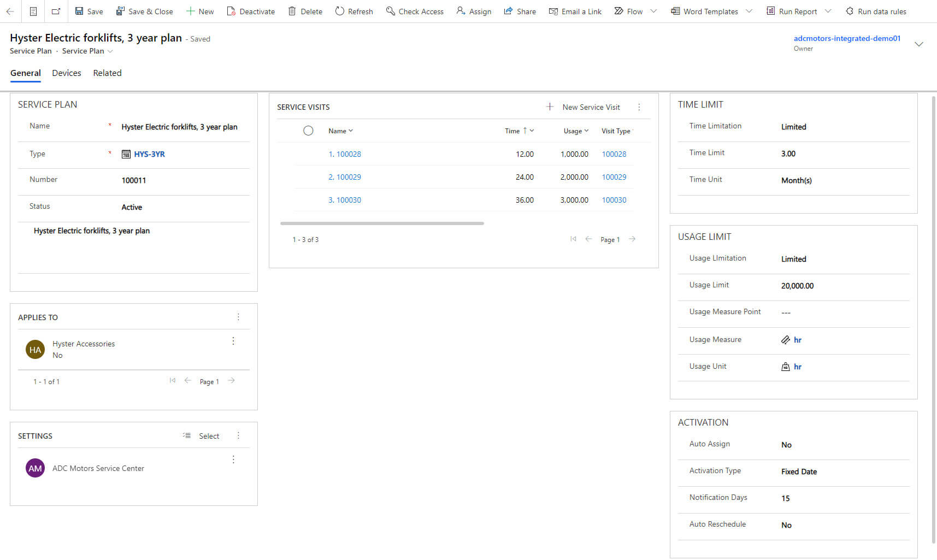
Task: Click New Service Visit button
Action: [x=584, y=107]
